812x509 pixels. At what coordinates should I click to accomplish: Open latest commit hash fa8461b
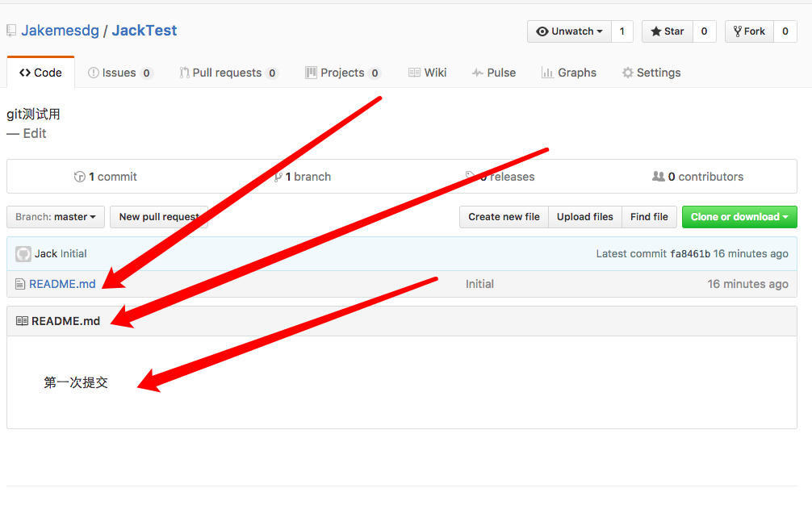(x=690, y=254)
